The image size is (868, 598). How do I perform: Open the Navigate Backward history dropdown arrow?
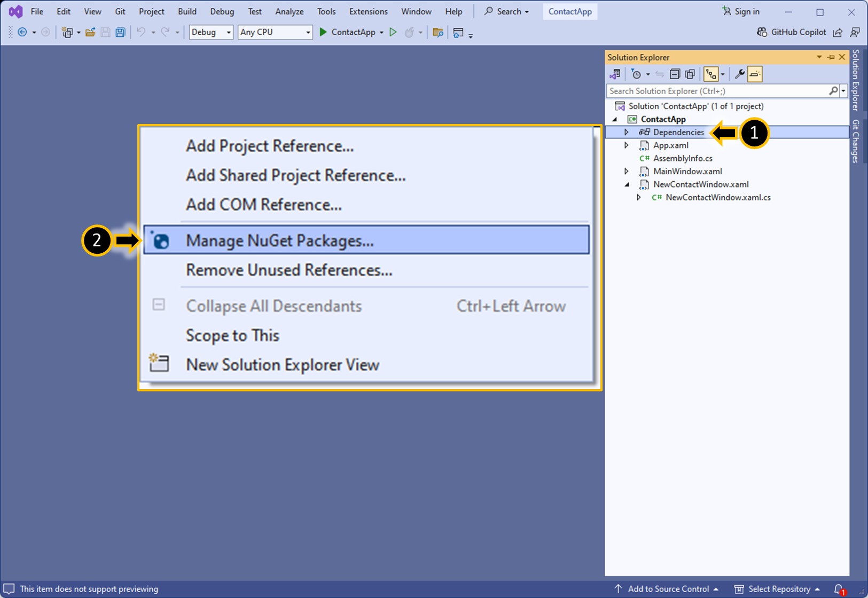(x=34, y=33)
